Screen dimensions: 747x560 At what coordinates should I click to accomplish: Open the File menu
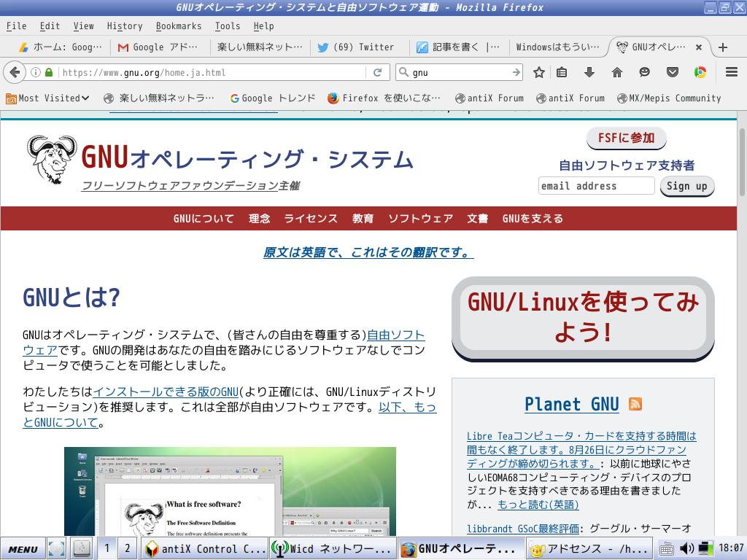tap(16, 26)
